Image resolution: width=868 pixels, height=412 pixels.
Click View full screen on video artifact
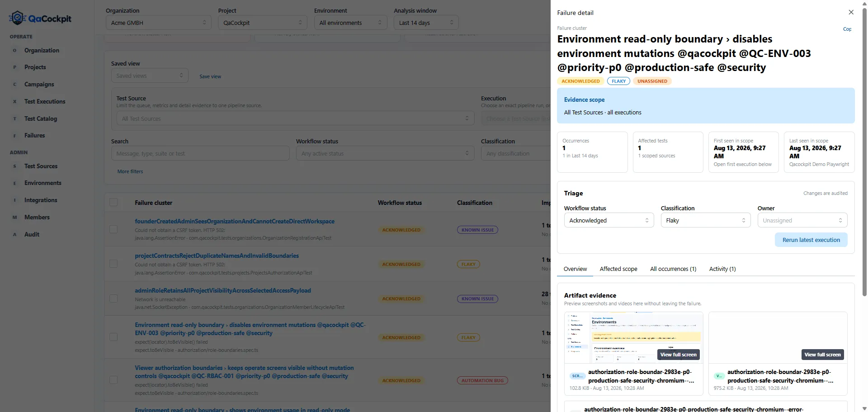coord(822,355)
